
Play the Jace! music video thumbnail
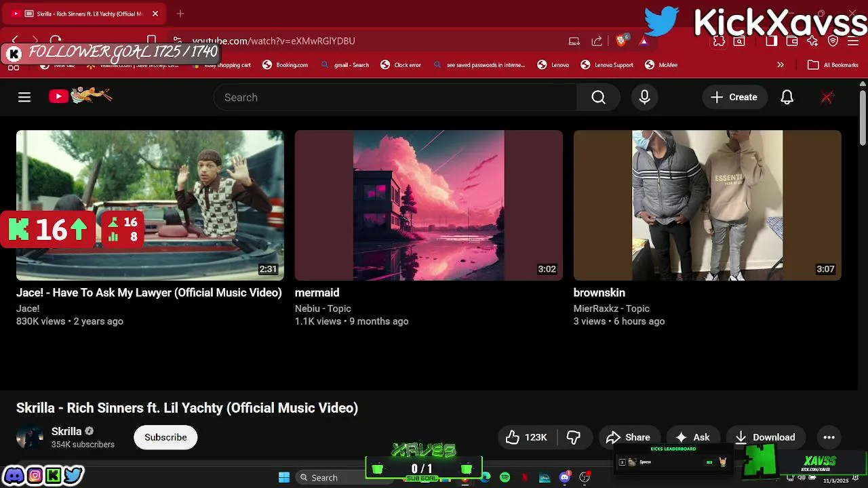[150, 205]
